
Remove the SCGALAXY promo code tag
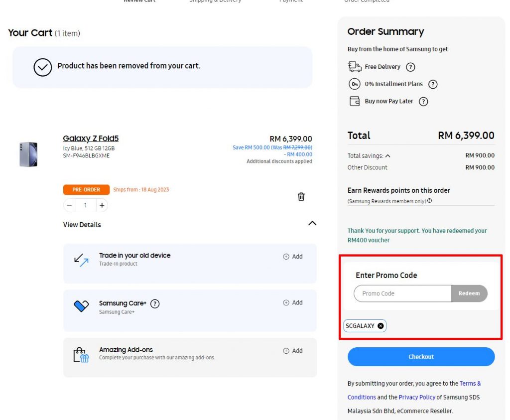[x=381, y=326]
